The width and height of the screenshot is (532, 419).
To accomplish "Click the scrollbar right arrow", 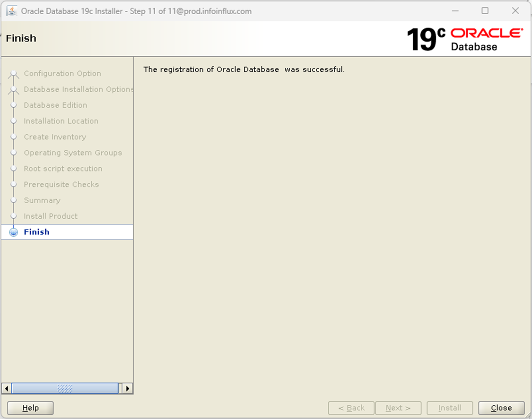I will (x=127, y=388).
